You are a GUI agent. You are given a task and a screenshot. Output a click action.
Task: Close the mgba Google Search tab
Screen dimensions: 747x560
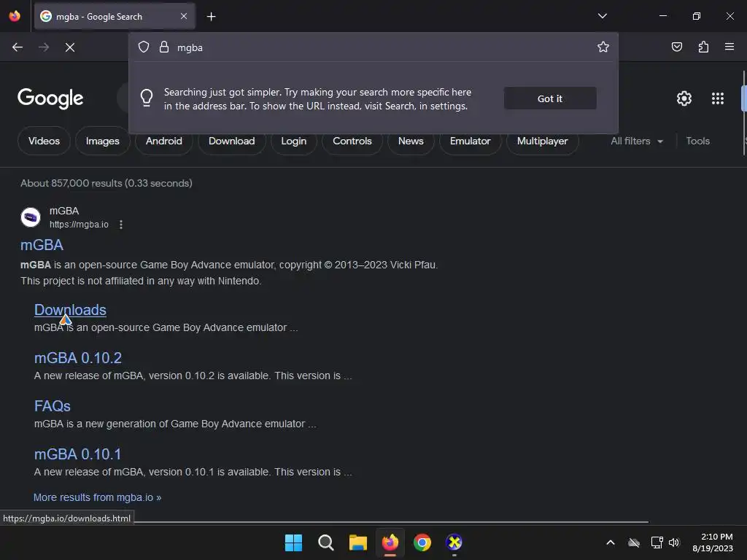(x=184, y=16)
